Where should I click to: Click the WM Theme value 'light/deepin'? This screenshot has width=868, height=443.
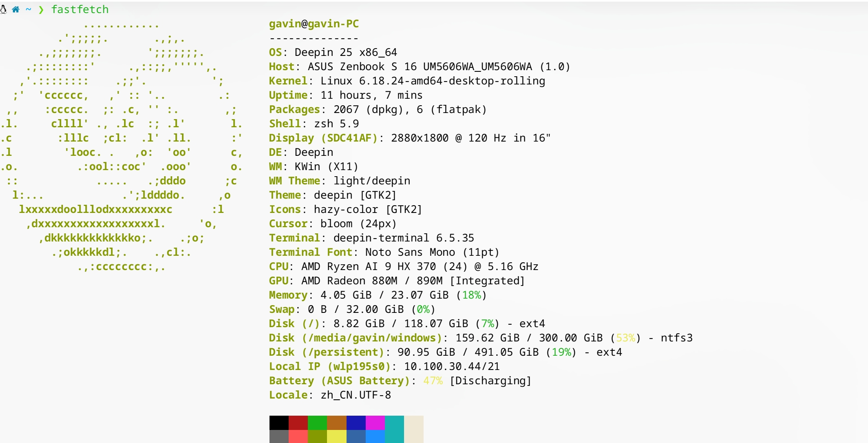372,181
